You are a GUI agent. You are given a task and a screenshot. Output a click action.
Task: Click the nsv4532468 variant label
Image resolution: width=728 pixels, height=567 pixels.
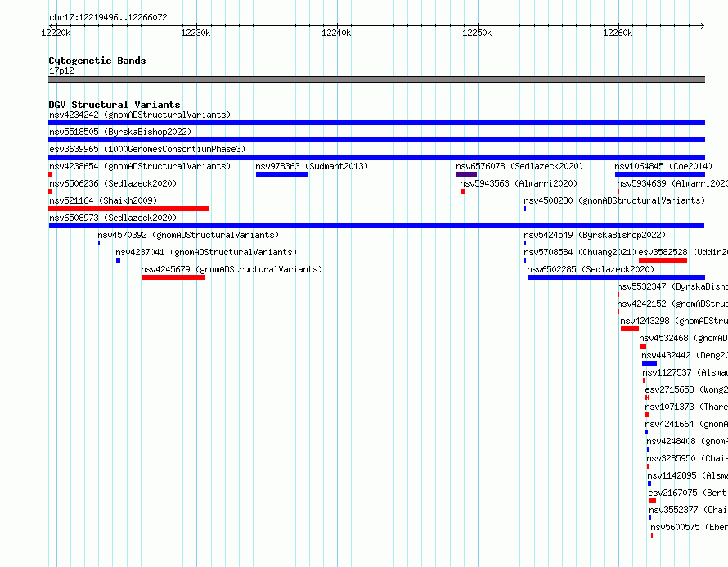684,338
